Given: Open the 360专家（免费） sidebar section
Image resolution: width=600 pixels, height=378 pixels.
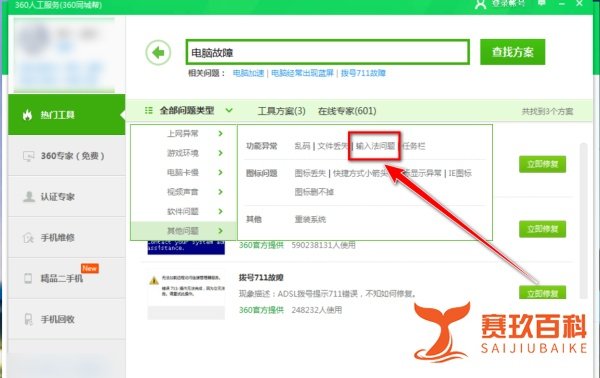Looking at the screenshot, I should pos(67,156).
